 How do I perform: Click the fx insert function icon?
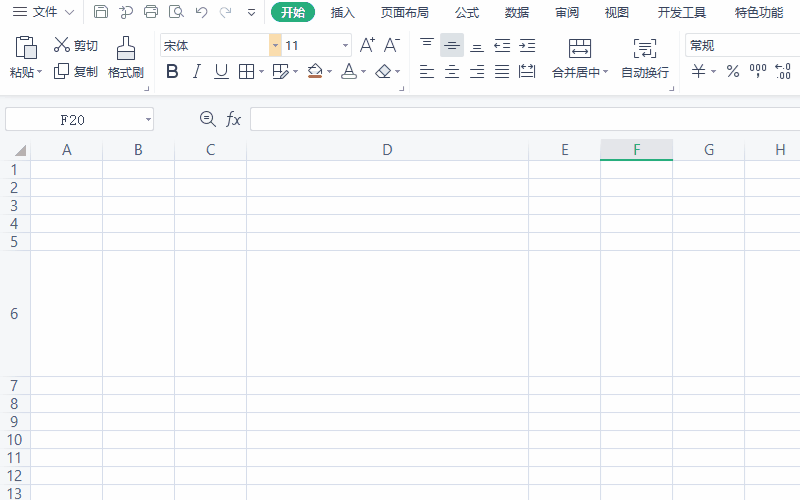pos(233,119)
